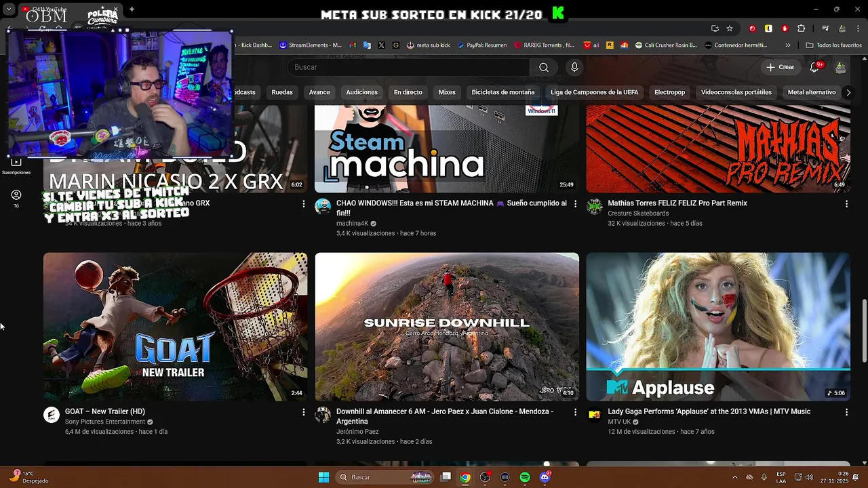Viewport: 868px width, 488px height.
Task: Open the Chrome extensions puzzle icon
Action: click(x=801, y=28)
